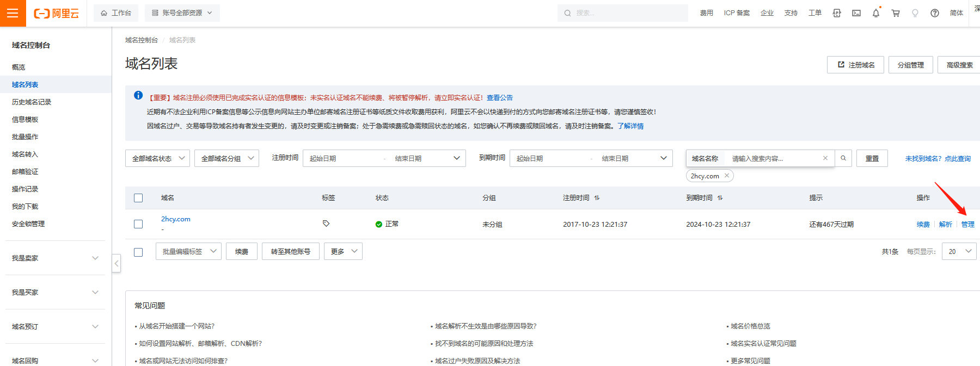This screenshot has height=366, width=980.
Task: Click the 管理 link for 2hcy.com
Action: point(967,224)
